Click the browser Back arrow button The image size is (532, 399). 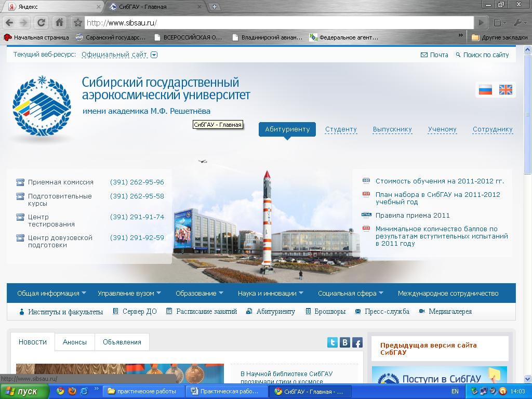9,23
